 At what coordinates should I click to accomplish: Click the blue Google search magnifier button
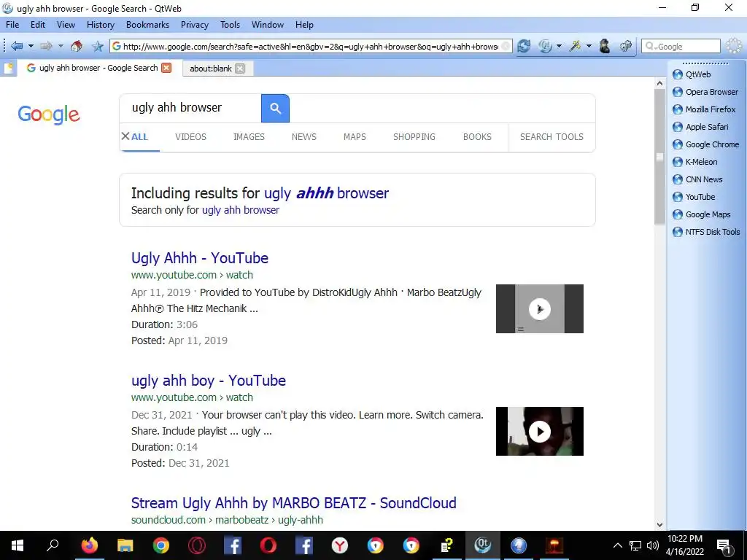point(275,108)
